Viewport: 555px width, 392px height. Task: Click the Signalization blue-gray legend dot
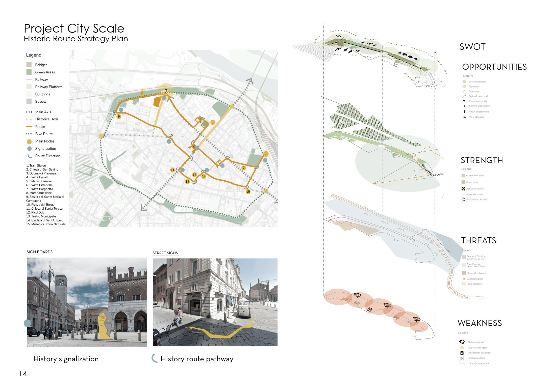pos(29,149)
